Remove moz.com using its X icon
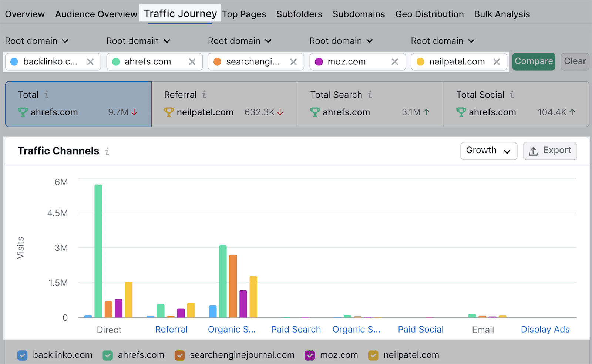 [395, 62]
